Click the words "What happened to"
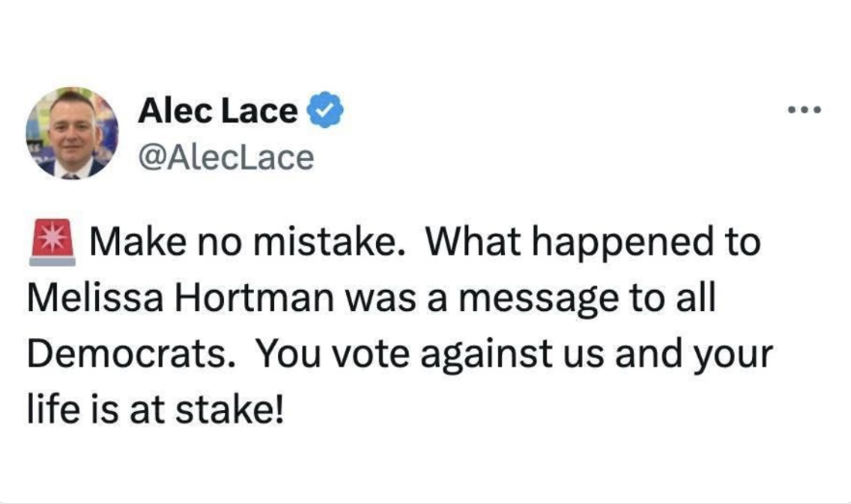This screenshot has width=851, height=504. coord(593,244)
